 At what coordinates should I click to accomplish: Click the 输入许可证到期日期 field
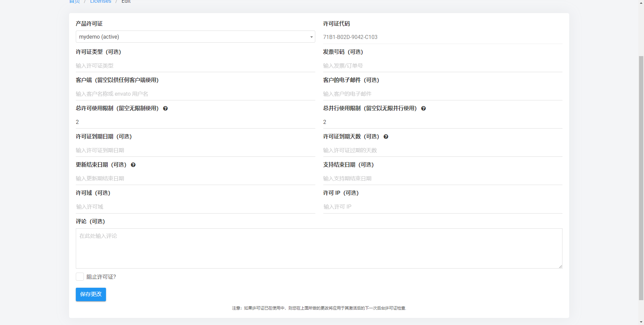point(195,150)
